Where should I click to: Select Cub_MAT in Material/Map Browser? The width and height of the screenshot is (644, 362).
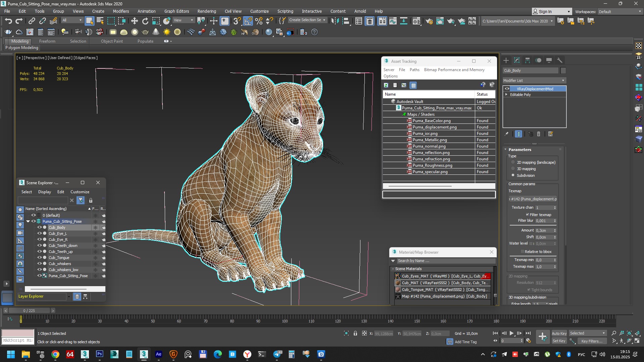coord(442,283)
